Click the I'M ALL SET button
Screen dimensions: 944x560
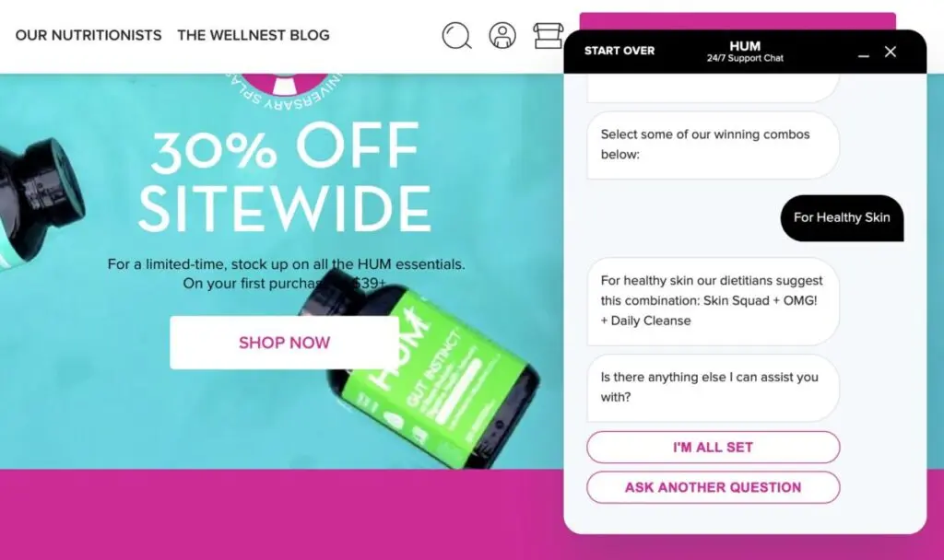pos(713,447)
